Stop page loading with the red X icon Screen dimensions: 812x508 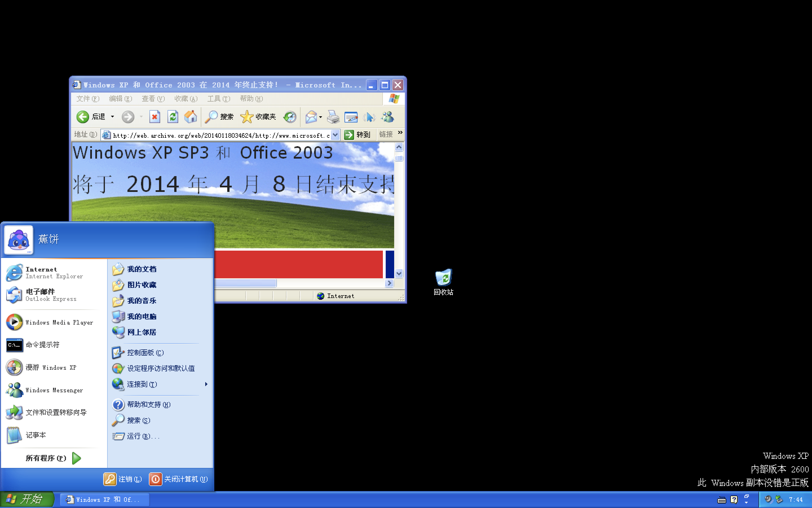pos(154,117)
